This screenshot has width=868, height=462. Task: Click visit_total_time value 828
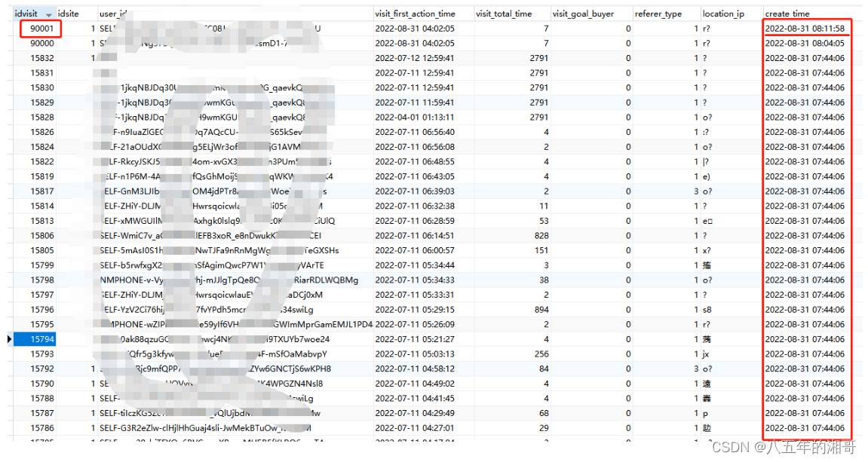tap(541, 236)
